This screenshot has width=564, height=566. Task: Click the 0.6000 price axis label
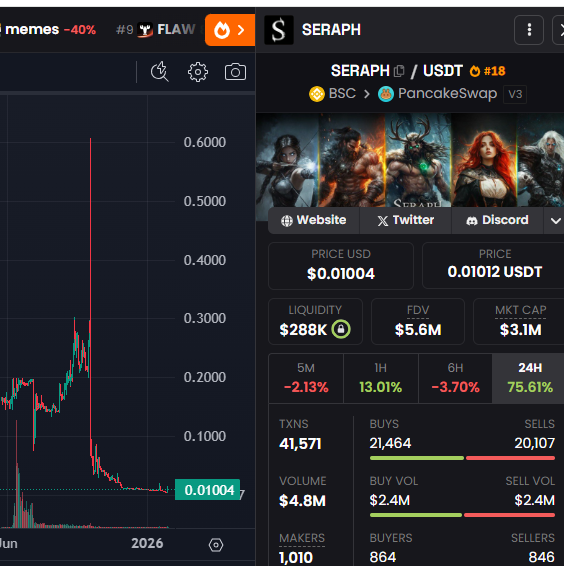point(205,142)
